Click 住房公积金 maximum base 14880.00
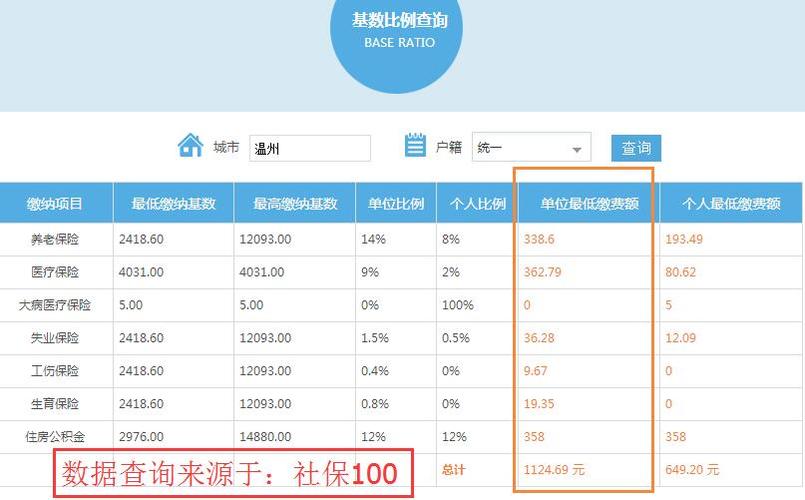Screen dimensions: 805x500 click(x=265, y=436)
